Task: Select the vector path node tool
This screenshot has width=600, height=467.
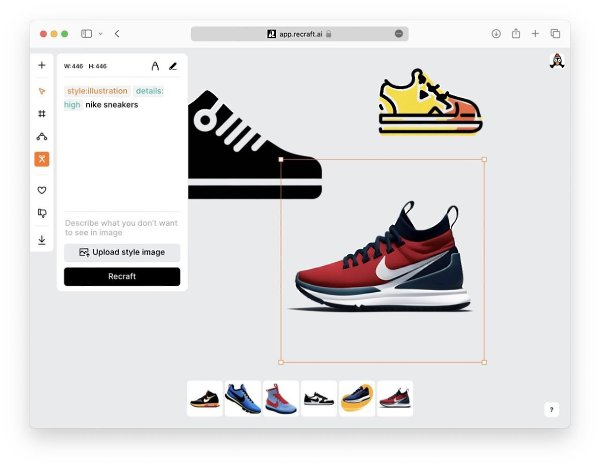Action: (x=42, y=137)
